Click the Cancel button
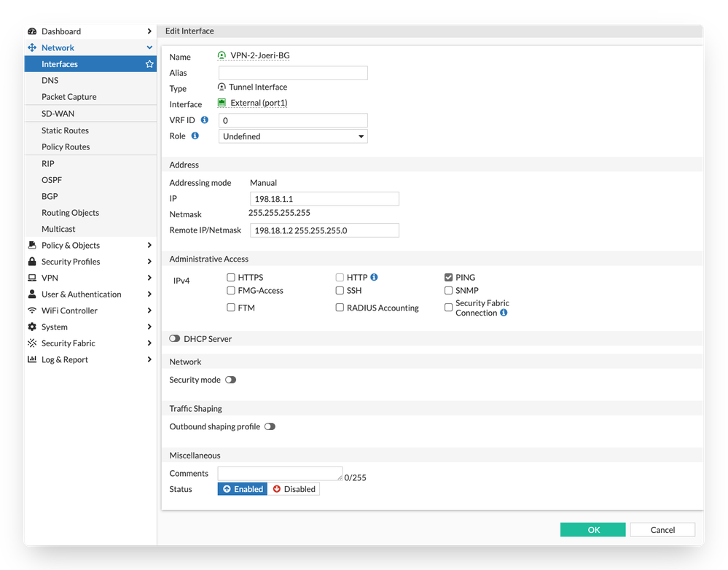Screen dimensions: 728x570 coord(662,530)
